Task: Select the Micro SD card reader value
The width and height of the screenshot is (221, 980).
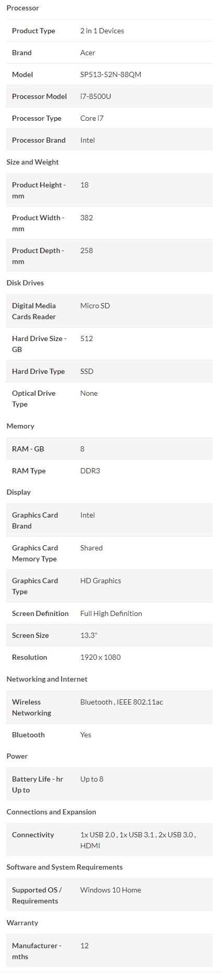Action: pyautogui.click(x=95, y=306)
